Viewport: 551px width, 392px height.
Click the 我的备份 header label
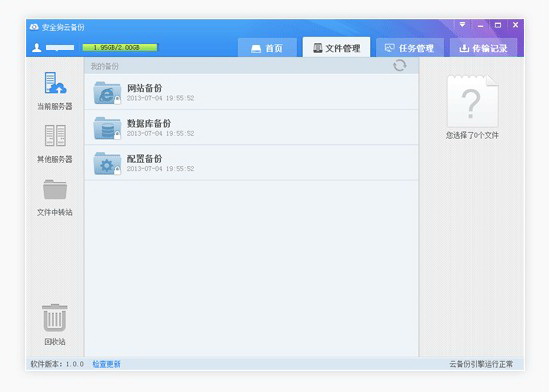104,66
